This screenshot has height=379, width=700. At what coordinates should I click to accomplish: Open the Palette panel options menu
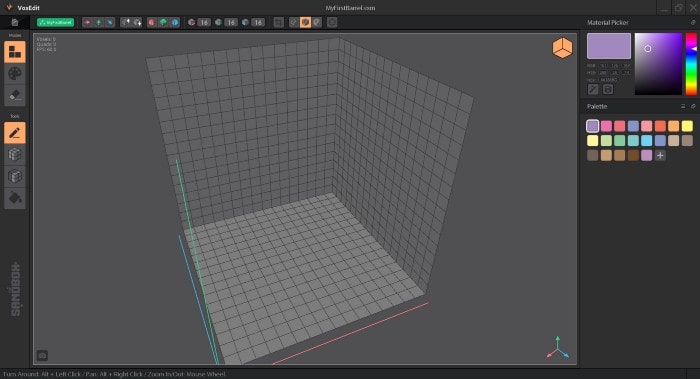683,106
